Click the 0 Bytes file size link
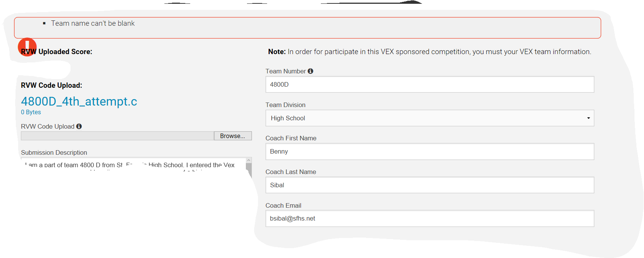The height and width of the screenshot is (258, 644). [31, 112]
